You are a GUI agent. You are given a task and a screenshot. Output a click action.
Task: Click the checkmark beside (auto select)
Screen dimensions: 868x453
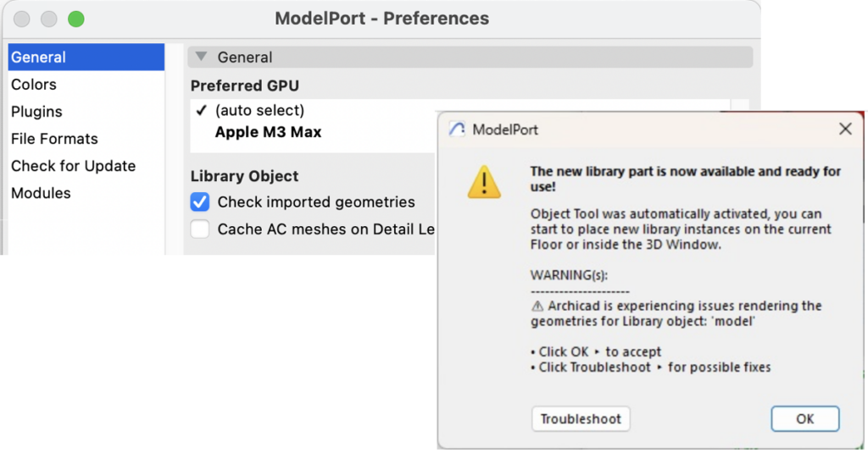tap(201, 111)
